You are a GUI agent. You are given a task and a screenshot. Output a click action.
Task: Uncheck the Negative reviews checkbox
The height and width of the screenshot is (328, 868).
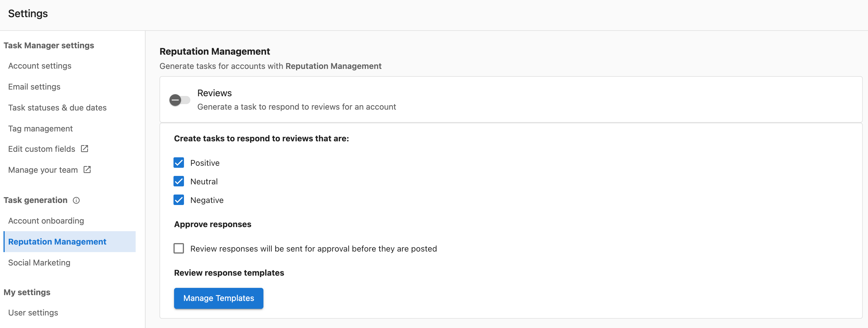pyautogui.click(x=179, y=200)
